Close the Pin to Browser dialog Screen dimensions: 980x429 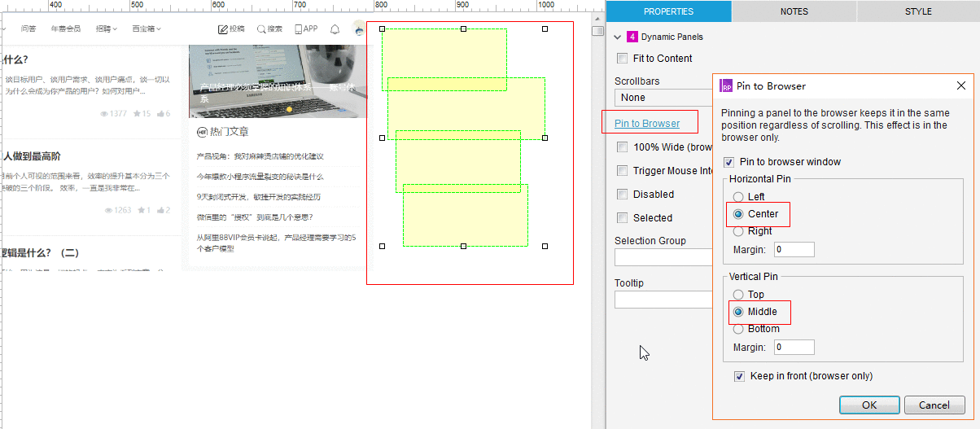[961, 85]
